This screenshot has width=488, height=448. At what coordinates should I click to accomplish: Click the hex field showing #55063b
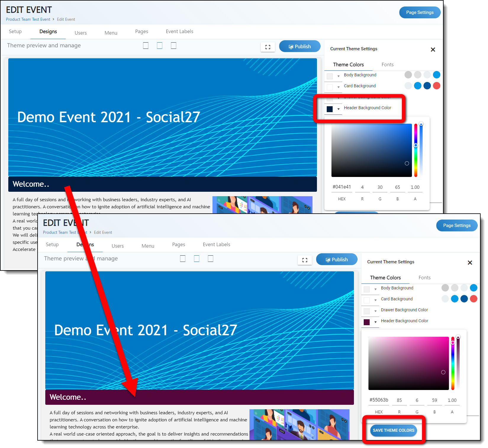click(x=379, y=400)
